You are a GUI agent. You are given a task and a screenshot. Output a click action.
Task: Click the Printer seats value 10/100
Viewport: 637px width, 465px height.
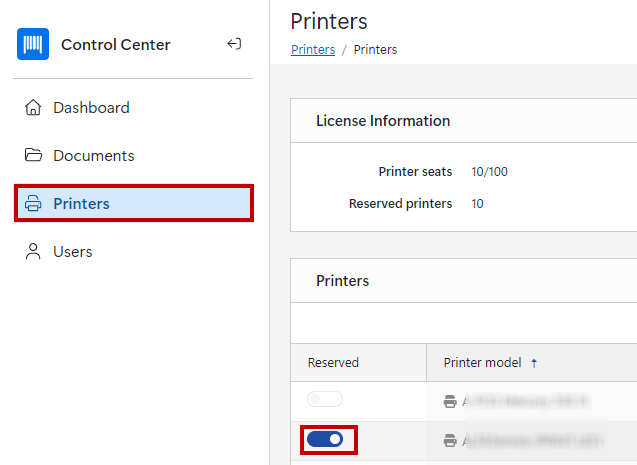tap(489, 172)
